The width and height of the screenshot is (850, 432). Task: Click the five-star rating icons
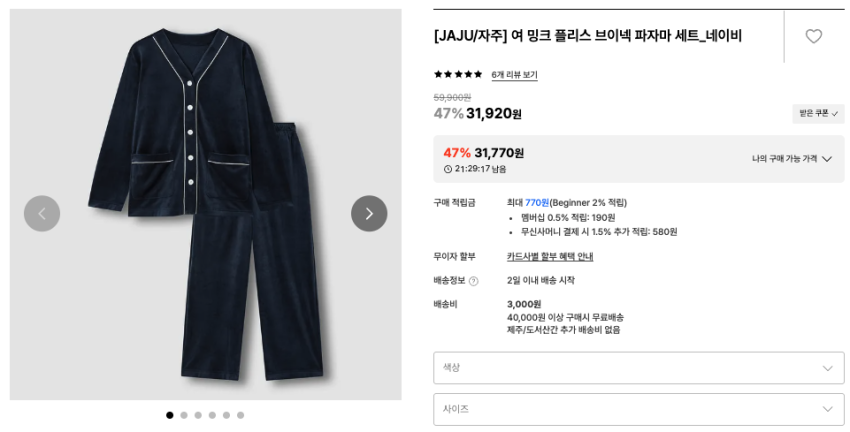[x=458, y=74]
